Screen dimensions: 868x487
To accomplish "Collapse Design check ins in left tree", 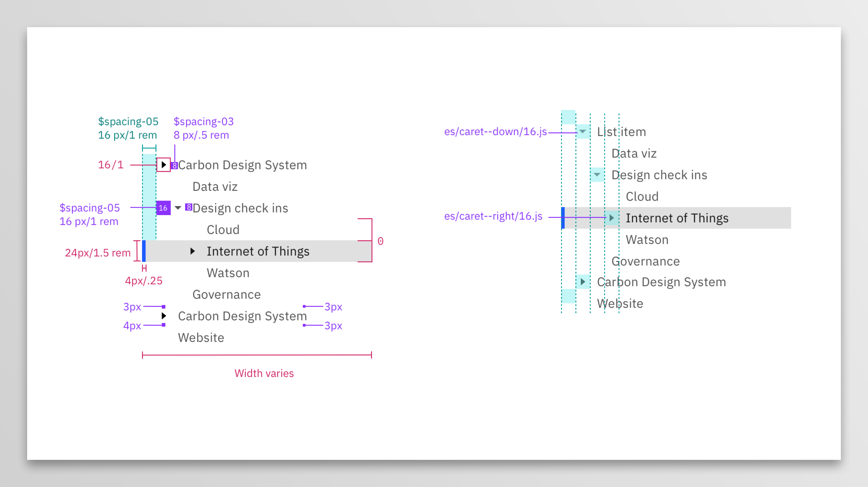I will (x=178, y=208).
